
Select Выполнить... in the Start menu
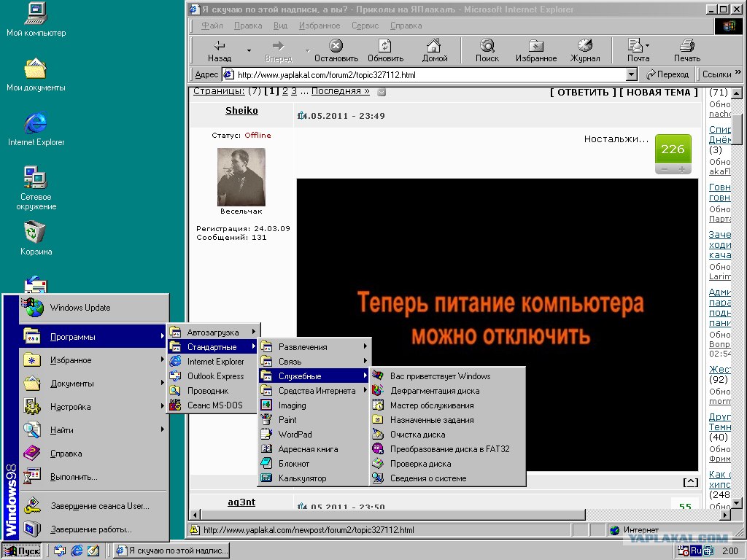tap(94, 477)
